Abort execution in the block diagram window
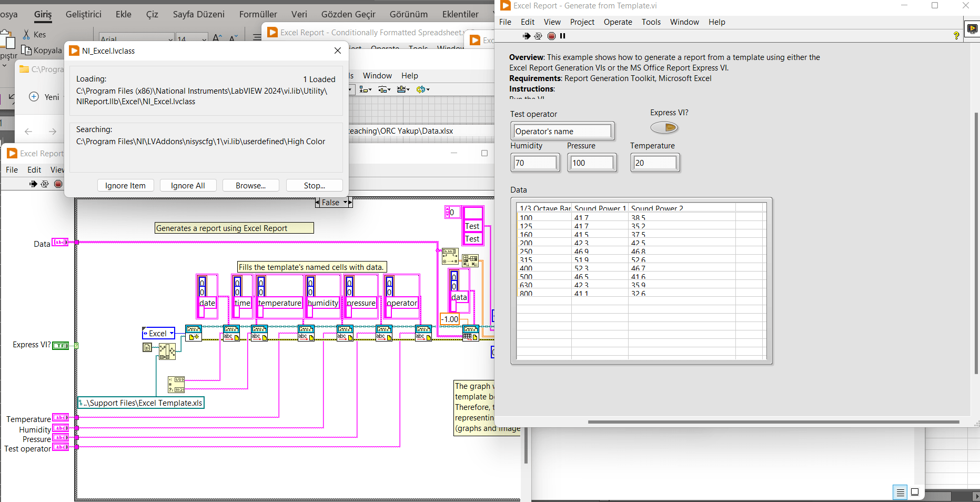The height and width of the screenshot is (502, 980). pos(58,184)
